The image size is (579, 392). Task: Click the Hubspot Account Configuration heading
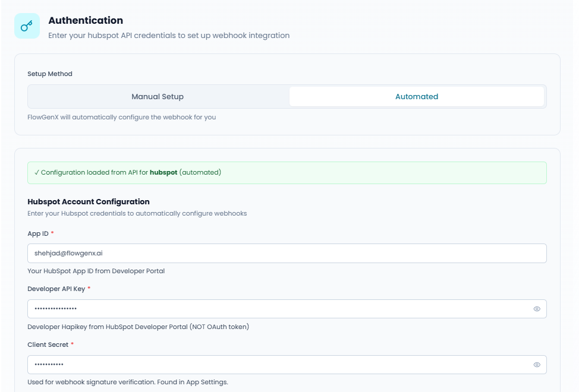pos(89,202)
